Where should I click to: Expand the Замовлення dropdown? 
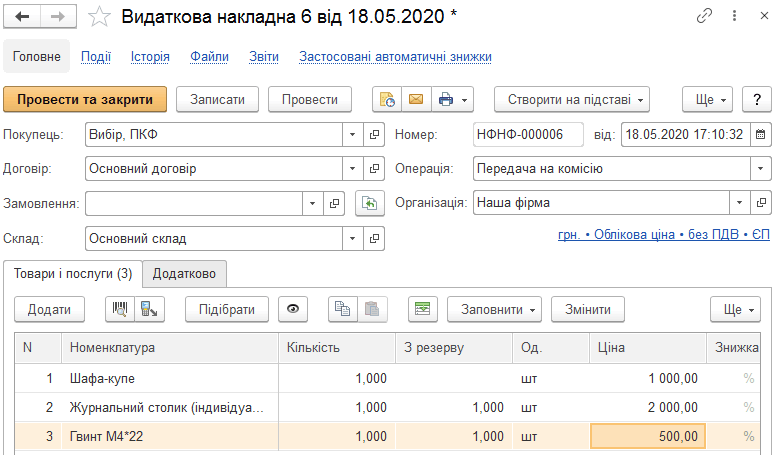point(313,203)
